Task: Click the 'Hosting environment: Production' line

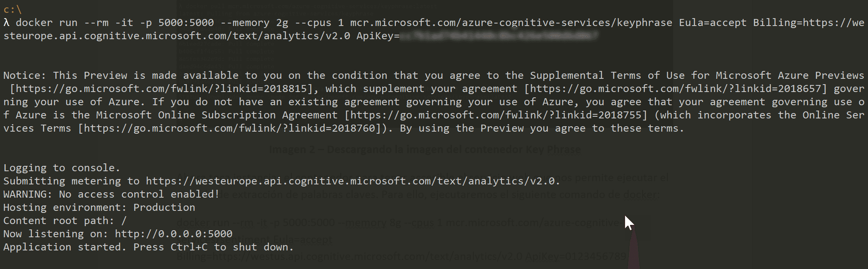Action: click(99, 208)
